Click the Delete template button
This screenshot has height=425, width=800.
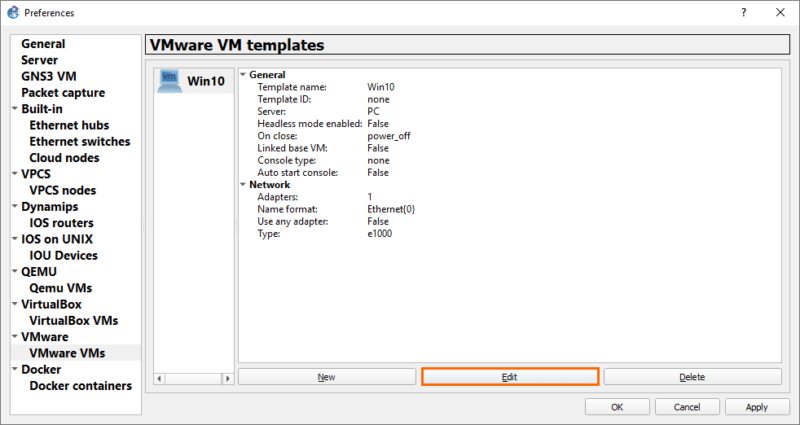pyautogui.click(x=692, y=377)
